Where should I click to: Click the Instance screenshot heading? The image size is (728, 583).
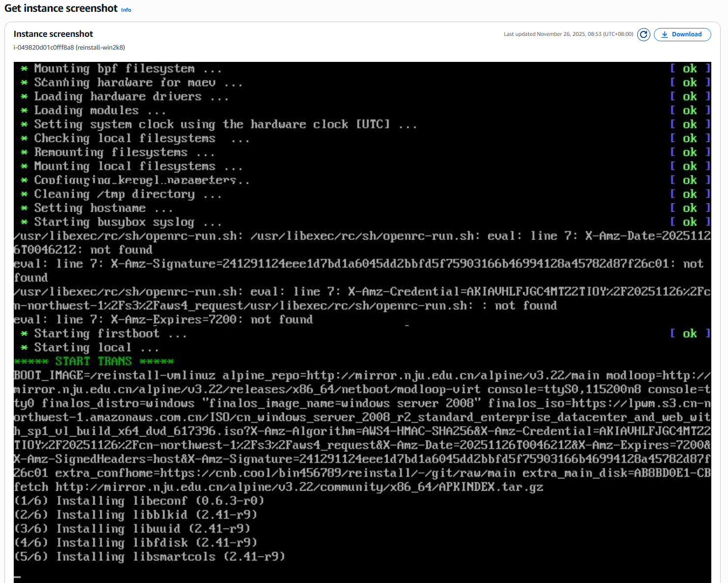[53, 34]
